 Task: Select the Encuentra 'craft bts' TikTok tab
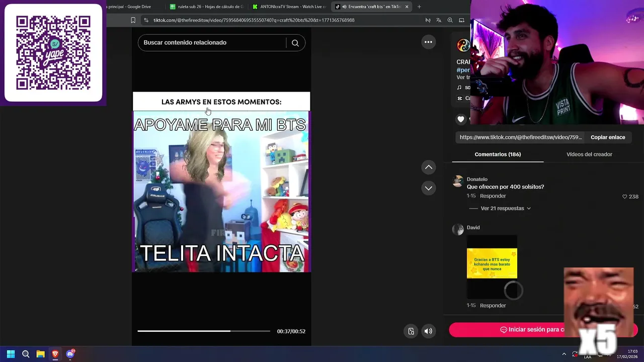click(371, 7)
